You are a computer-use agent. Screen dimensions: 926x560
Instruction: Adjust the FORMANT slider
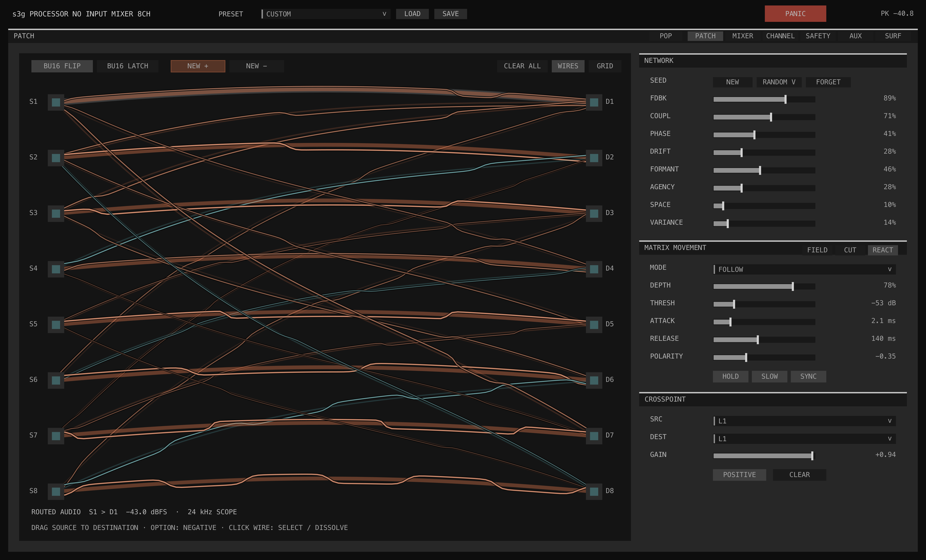[764, 170]
